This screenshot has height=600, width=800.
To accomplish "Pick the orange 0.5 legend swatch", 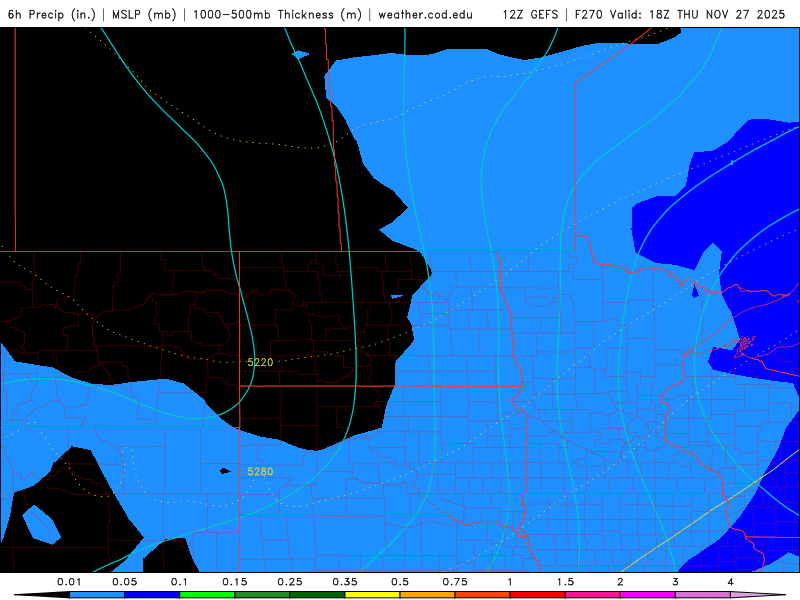I will [x=428, y=595].
